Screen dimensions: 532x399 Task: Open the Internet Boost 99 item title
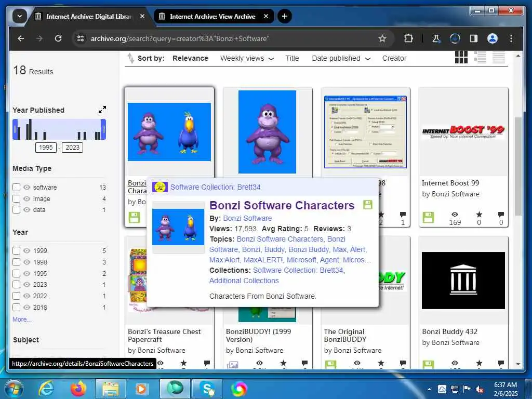[x=450, y=183]
